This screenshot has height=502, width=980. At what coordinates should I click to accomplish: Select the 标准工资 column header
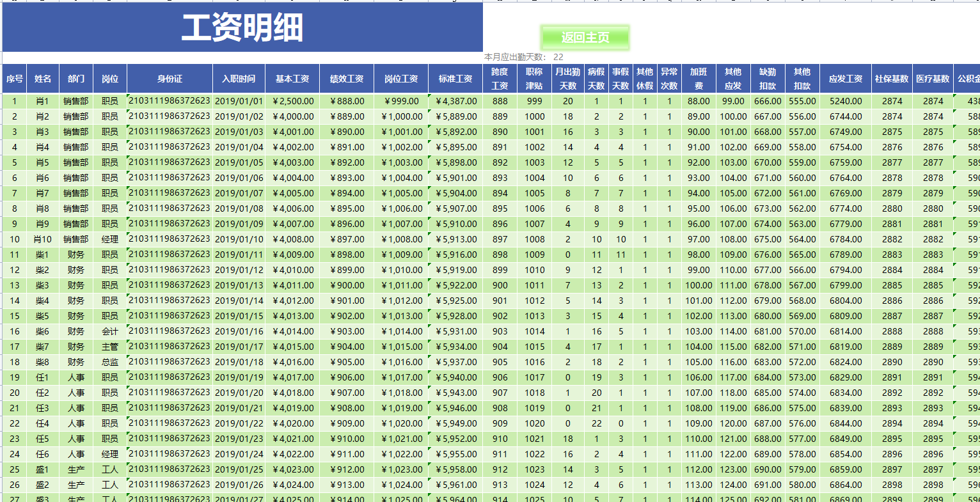pyautogui.click(x=455, y=79)
